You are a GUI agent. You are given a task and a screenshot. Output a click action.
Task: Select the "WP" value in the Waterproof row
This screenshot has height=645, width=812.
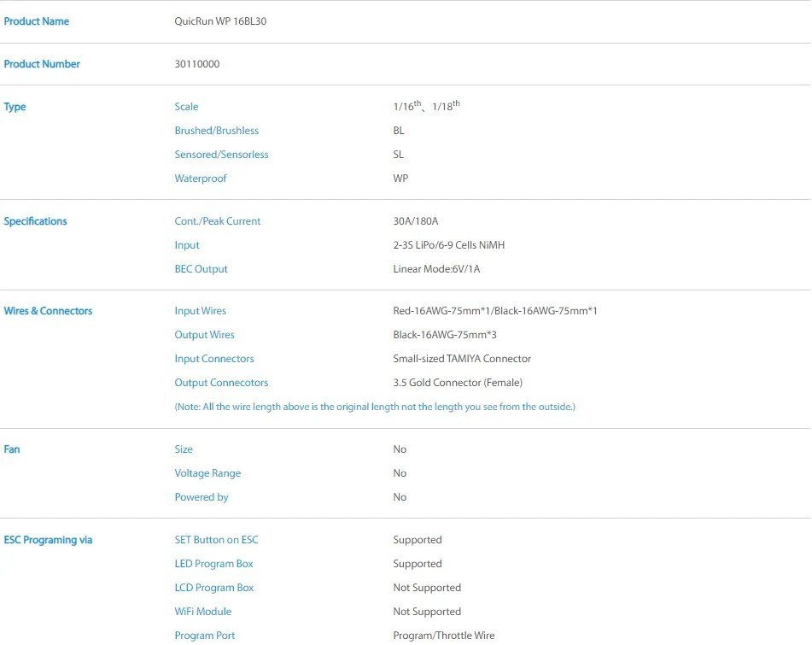pos(400,179)
